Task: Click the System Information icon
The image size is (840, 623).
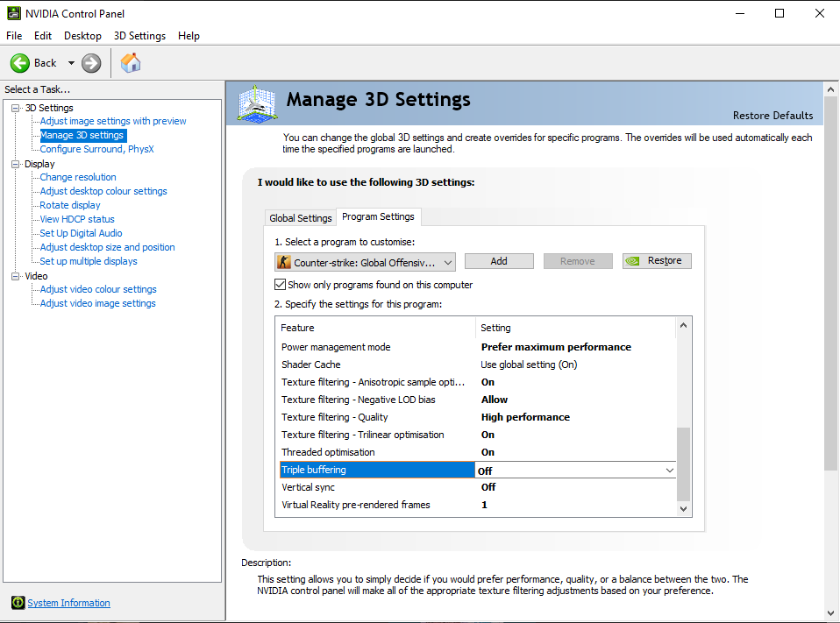Action: pyautogui.click(x=18, y=603)
